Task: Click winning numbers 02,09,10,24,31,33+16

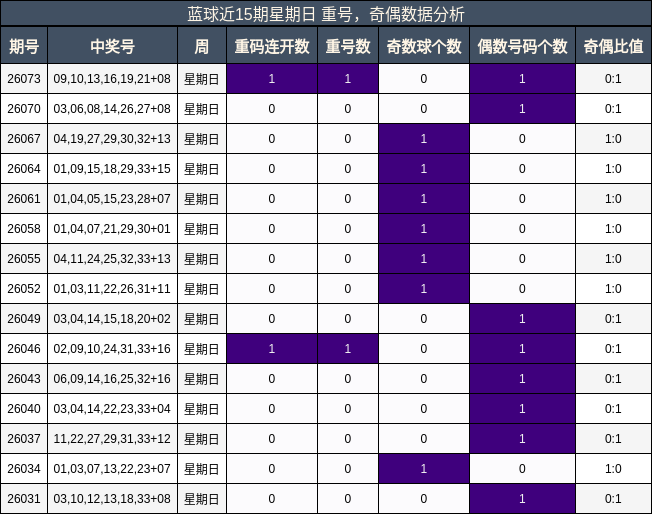Action: pos(112,348)
